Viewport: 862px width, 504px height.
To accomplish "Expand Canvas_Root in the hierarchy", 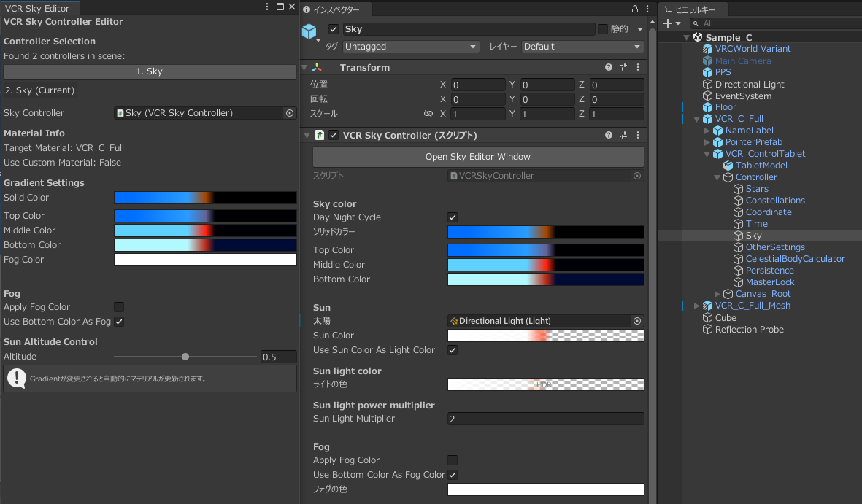I will (717, 294).
